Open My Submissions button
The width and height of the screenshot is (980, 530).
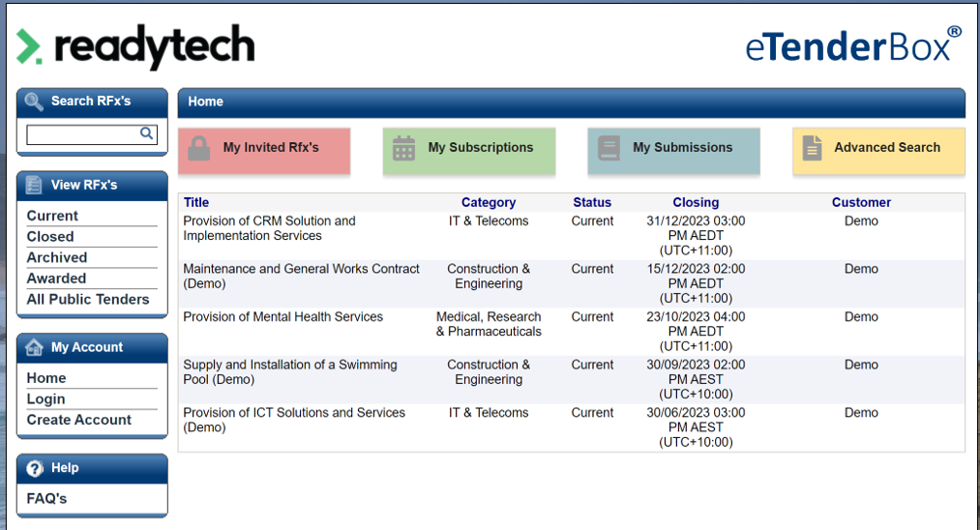pyautogui.click(x=673, y=151)
